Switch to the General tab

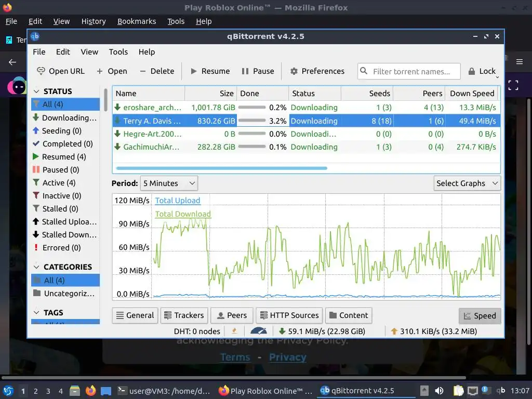(135, 315)
